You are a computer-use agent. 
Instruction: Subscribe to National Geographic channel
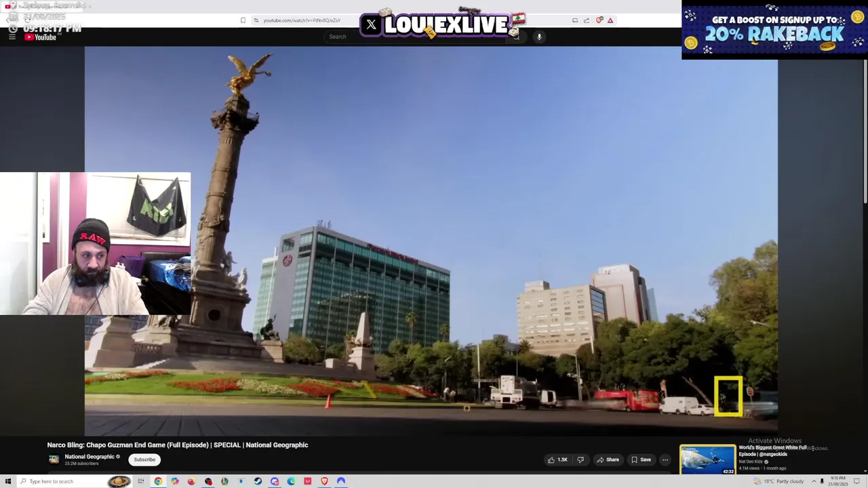pyautogui.click(x=144, y=460)
